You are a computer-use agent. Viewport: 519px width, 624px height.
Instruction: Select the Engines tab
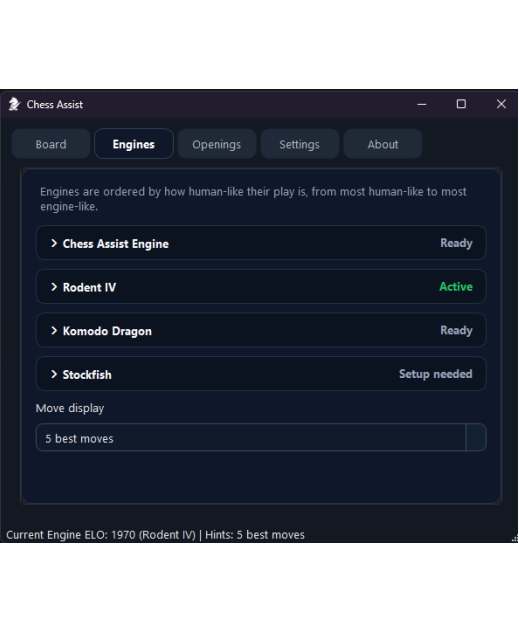click(134, 144)
